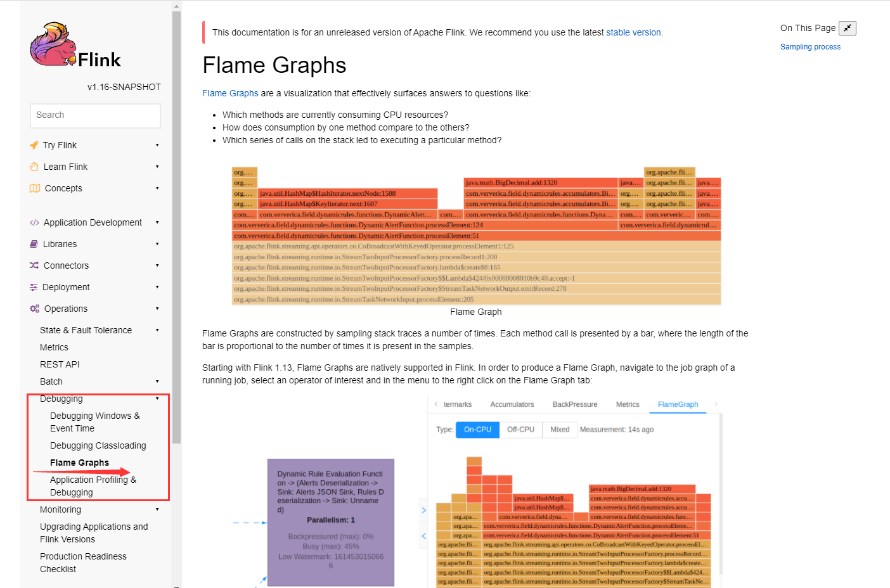Expand the Application Development arrow
This screenshot has height=588, width=890.
pos(157,222)
